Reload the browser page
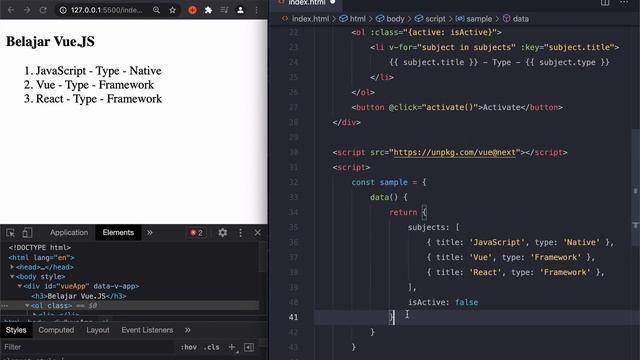Viewport: 640px width, 360px height. tap(43, 10)
